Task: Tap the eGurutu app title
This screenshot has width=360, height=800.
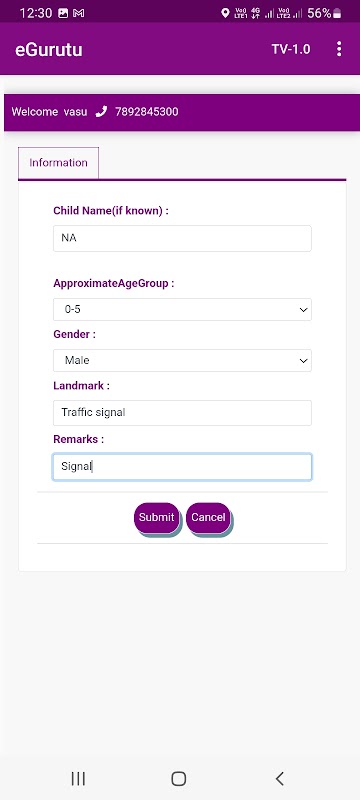Action: pos(48,49)
